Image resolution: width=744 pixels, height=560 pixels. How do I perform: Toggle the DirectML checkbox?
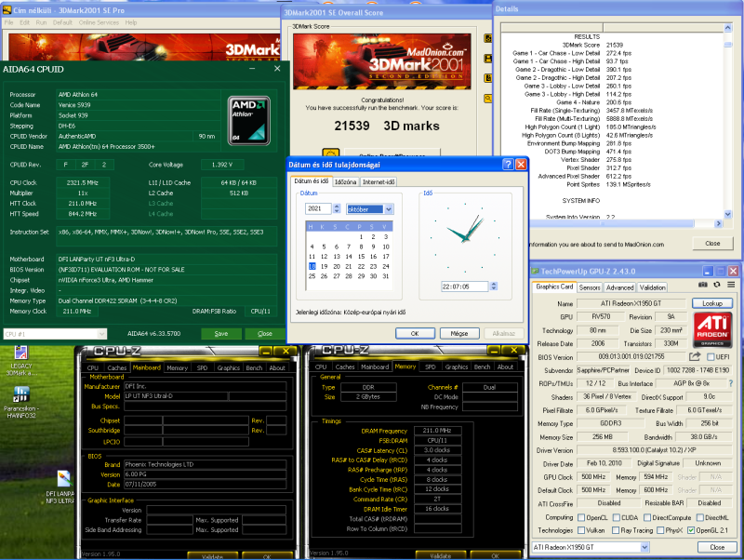700,517
